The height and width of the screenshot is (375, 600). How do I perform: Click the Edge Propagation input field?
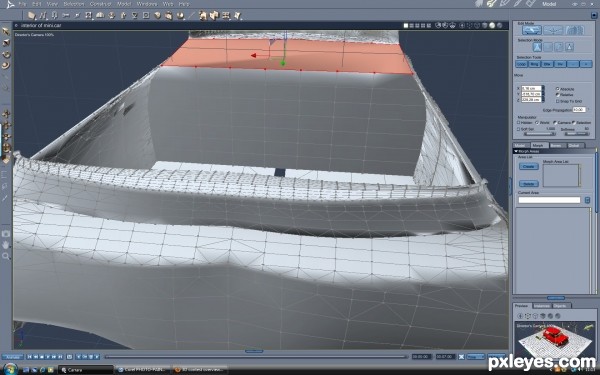pyautogui.click(x=579, y=110)
